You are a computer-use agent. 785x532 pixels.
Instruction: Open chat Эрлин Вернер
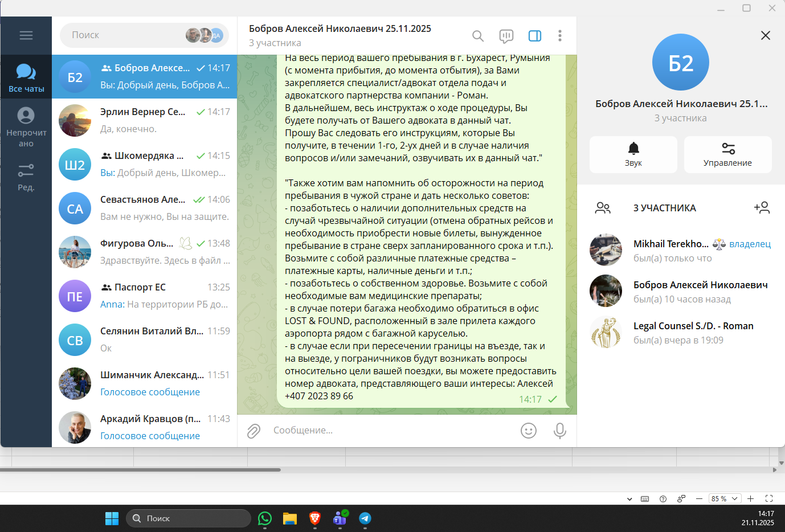pyautogui.click(x=144, y=120)
